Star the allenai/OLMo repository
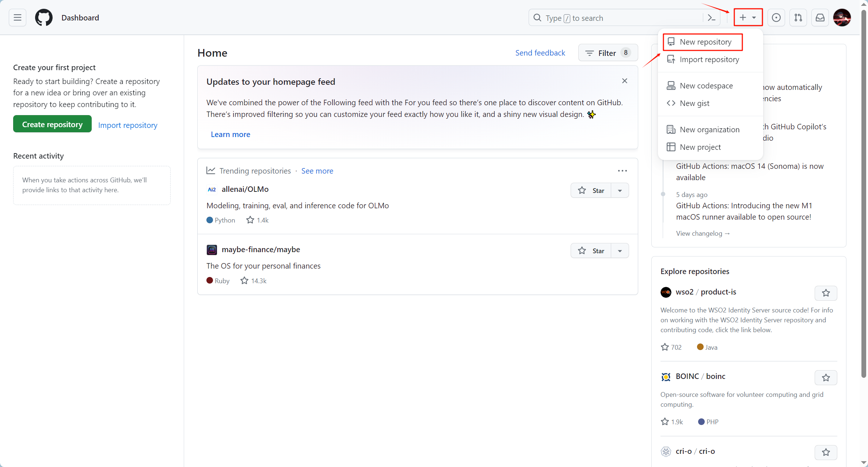The image size is (868, 467). coord(591,190)
